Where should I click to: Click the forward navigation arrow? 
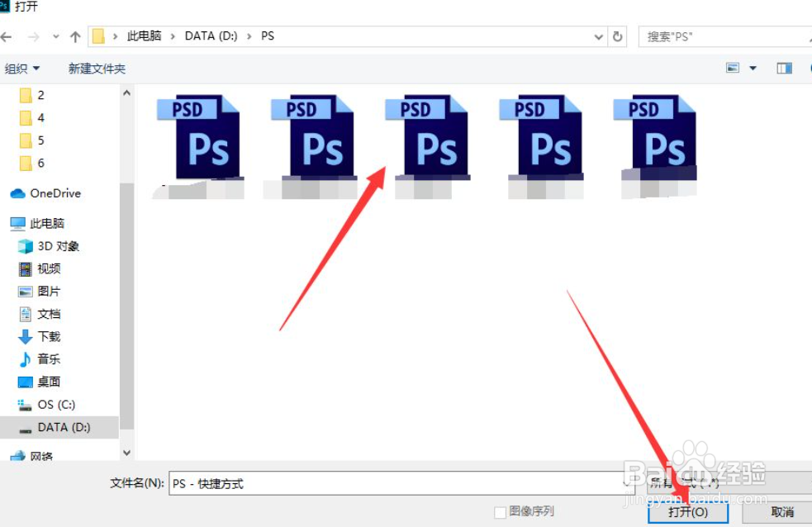(x=33, y=36)
